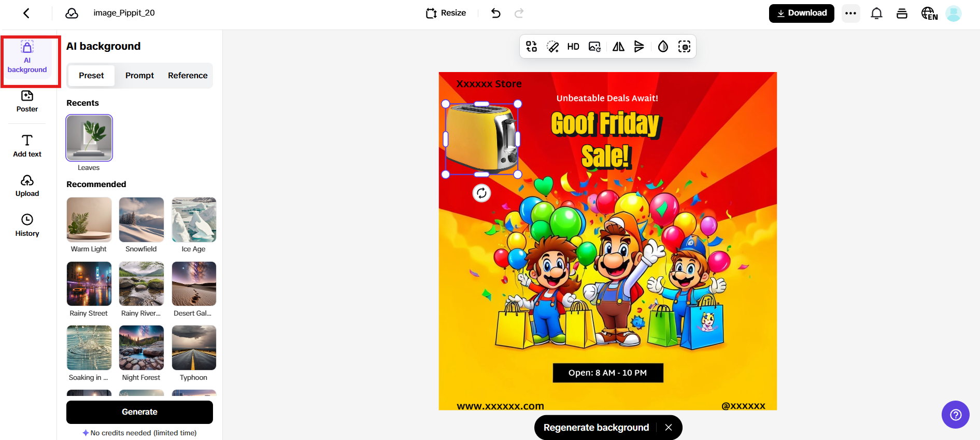
Task: Enable HD upscale from floating toolbar
Action: (x=573, y=47)
